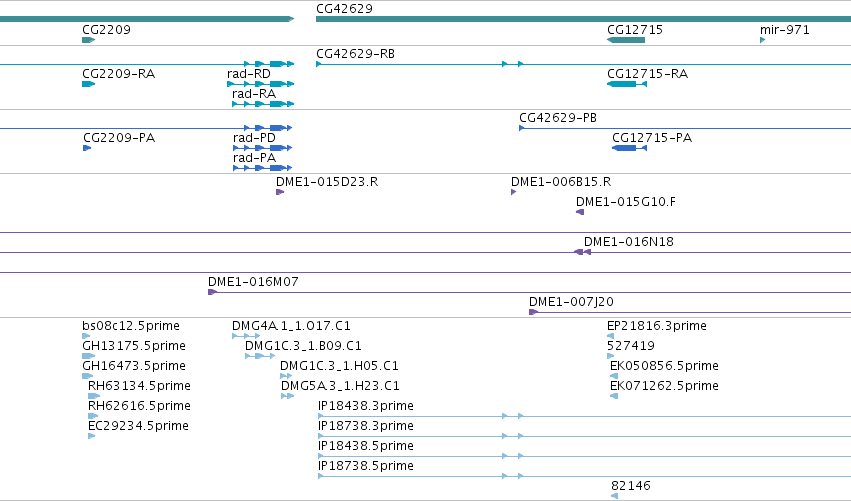Viewport: 851px width, 501px height.
Task: Select the EK071262.5prime EST label
Action: pos(664,386)
